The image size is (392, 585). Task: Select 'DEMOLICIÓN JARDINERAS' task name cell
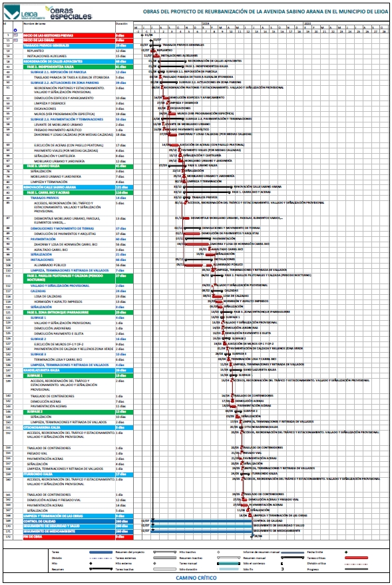pyautogui.click(x=69, y=328)
